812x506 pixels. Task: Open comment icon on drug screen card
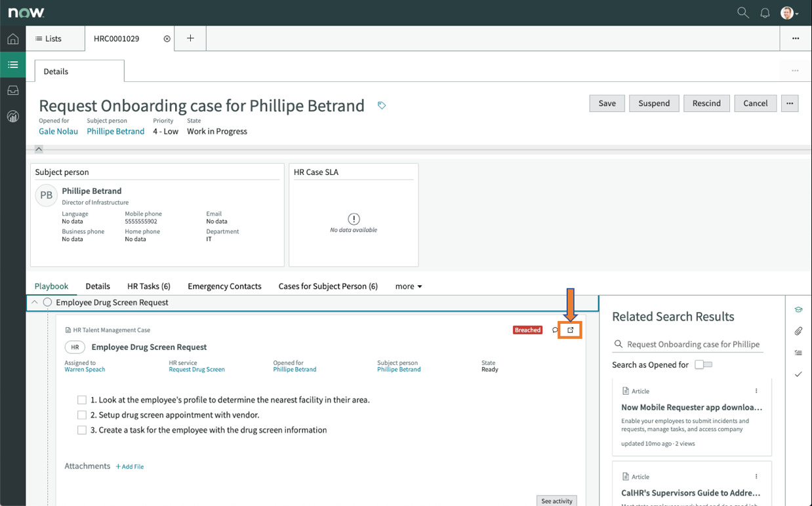556,330
